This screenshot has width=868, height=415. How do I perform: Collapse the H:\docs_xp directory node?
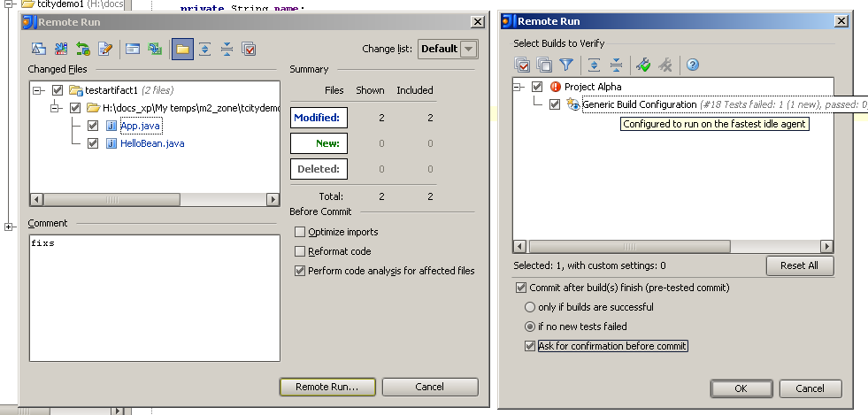pos(56,108)
